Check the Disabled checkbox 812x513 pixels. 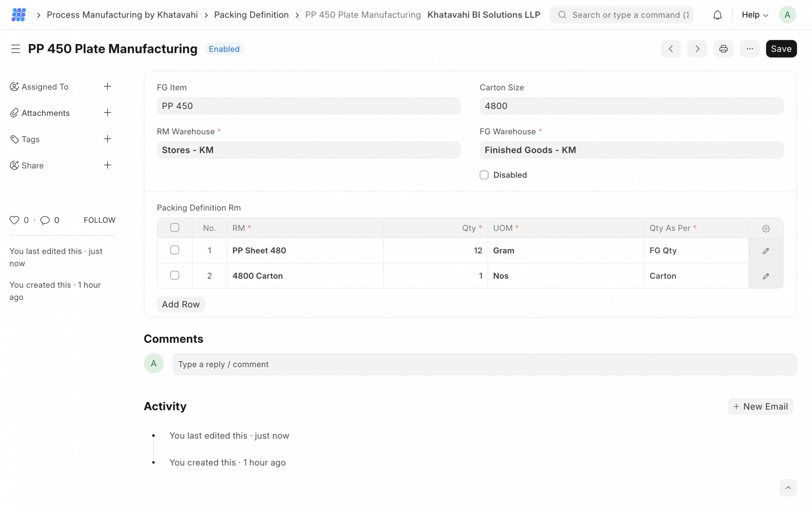click(484, 175)
